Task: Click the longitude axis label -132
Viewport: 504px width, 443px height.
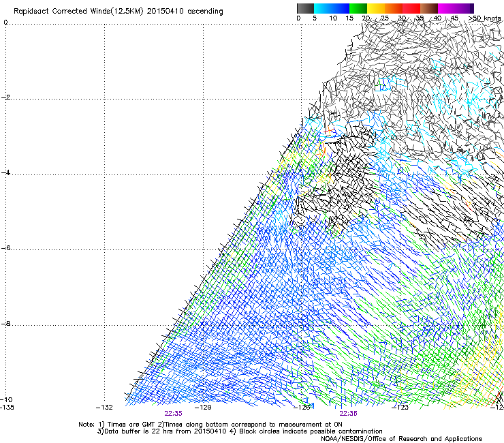Action: [x=104, y=408]
